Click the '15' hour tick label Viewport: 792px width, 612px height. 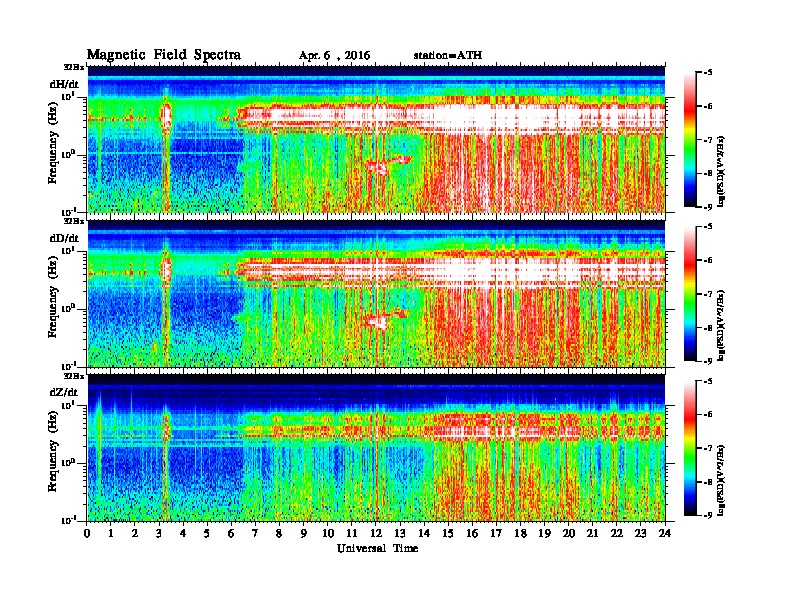(x=448, y=534)
